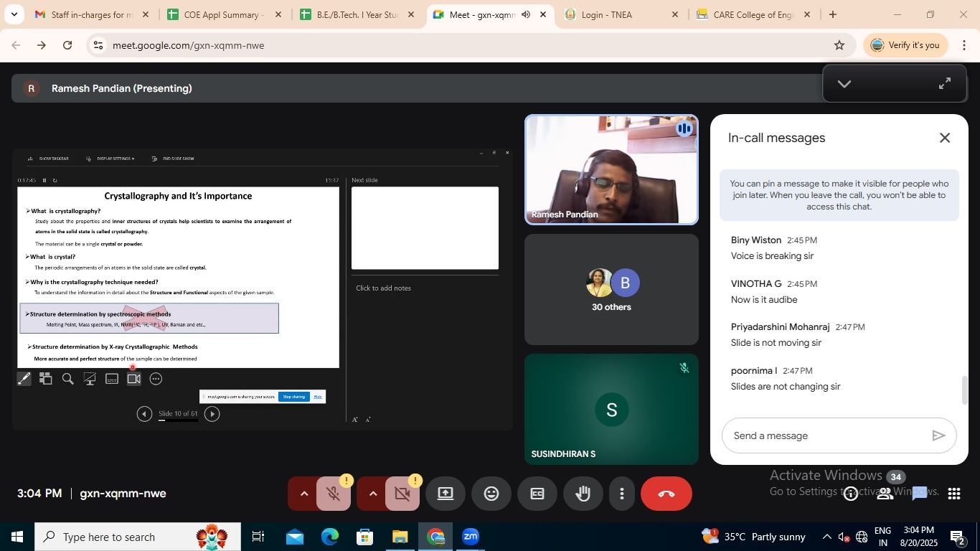Screen dimensions: 980x551
Task: Open more options three-dot menu
Action: pyautogui.click(x=621, y=494)
